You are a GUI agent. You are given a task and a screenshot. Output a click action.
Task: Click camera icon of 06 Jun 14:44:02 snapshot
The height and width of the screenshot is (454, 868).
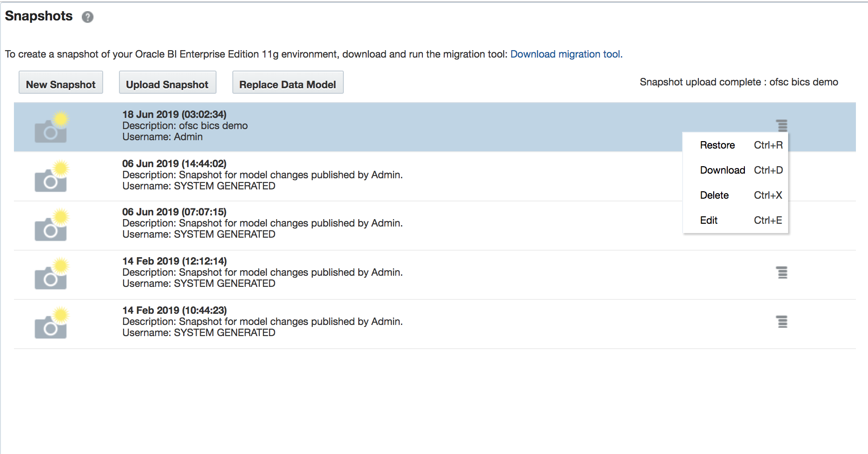coord(51,178)
